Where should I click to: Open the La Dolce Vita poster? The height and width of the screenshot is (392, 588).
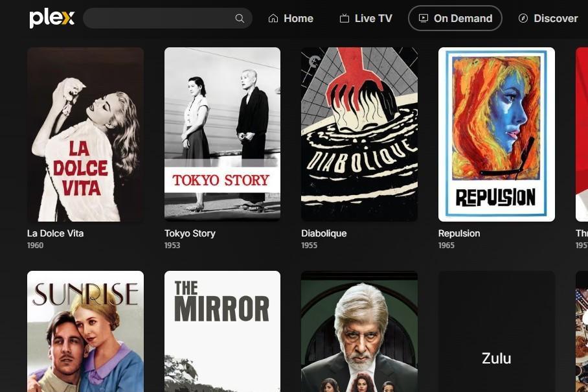[x=85, y=134]
